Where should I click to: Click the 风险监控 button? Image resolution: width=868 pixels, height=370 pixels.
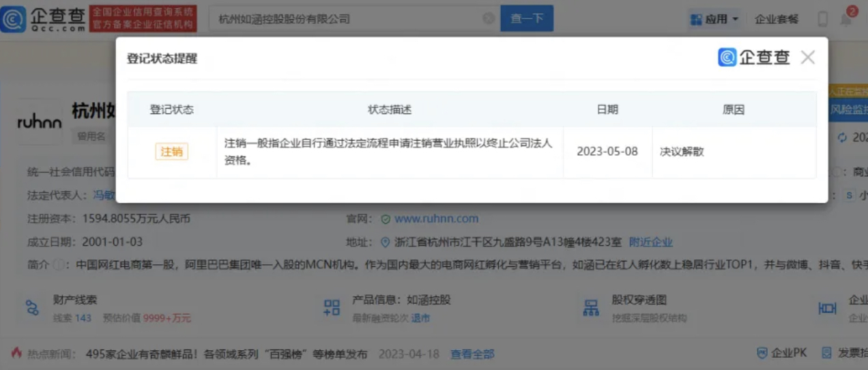click(848, 109)
